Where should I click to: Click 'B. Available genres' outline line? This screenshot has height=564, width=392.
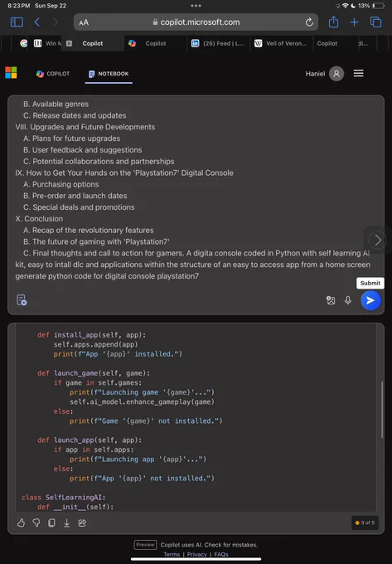click(56, 104)
